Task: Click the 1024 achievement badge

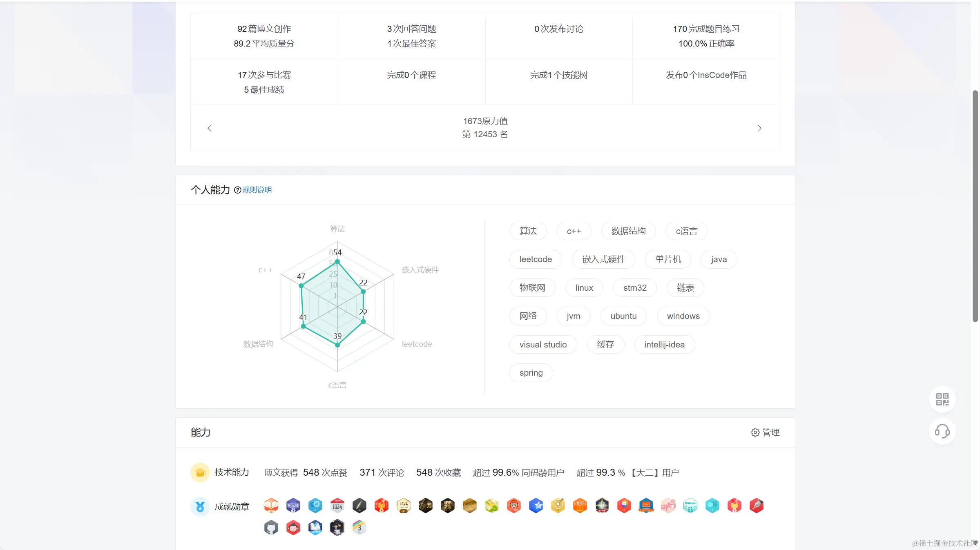Action: (337, 506)
